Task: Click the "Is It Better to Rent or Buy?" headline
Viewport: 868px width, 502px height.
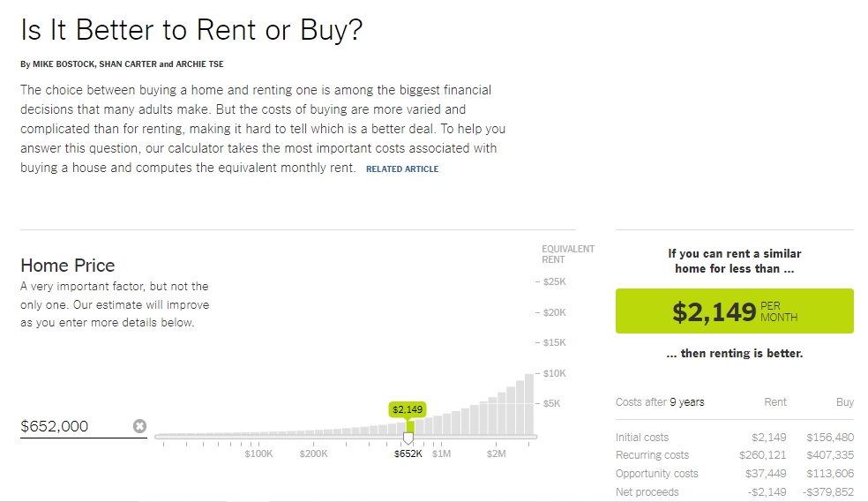Action: pos(191,30)
